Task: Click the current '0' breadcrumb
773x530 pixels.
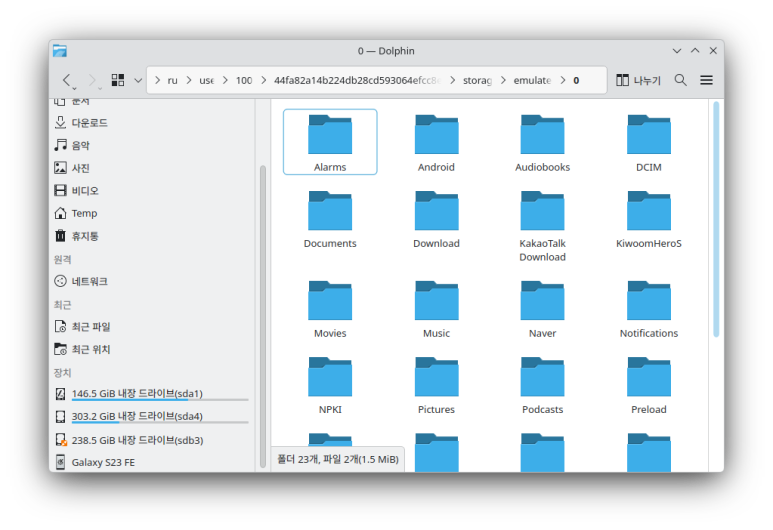Action: pyautogui.click(x=576, y=80)
